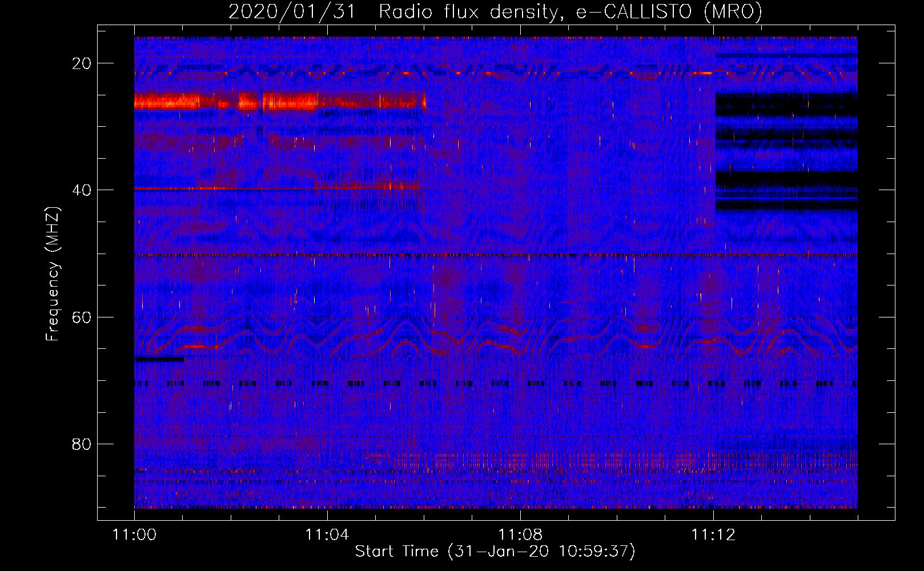The width and height of the screenshot is (924, 571).
Task: Click the '11:00' time tick label
Action: (x=134, y=534)
